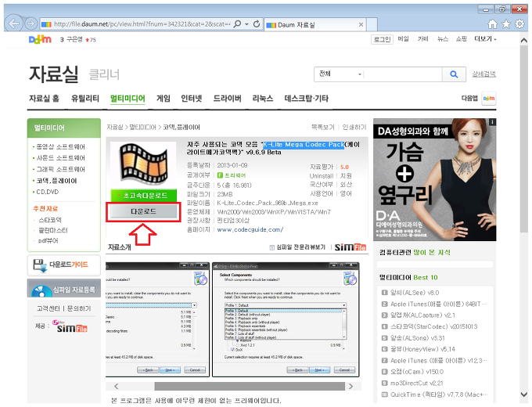Image resolution: width=532 pixels, height=407 pixels.
Task: Open recommended item 클린마스터
Action: [x=52, y=230]
